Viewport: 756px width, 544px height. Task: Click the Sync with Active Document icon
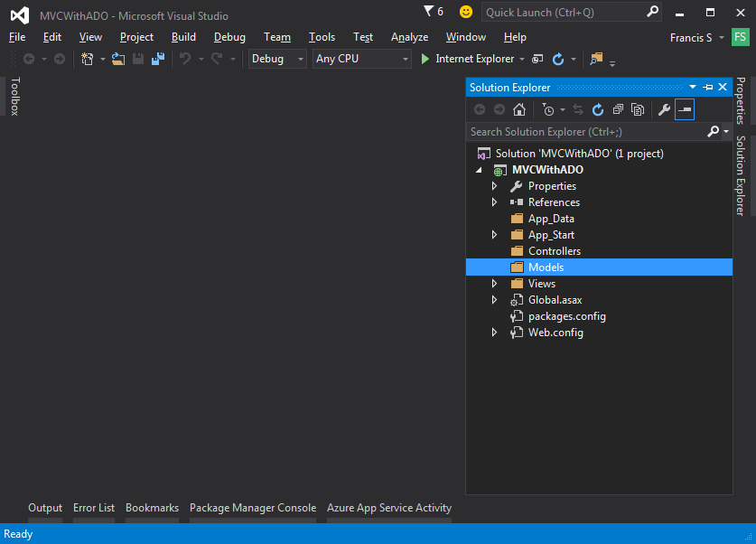pyautogui.click(x=577, y=110)
